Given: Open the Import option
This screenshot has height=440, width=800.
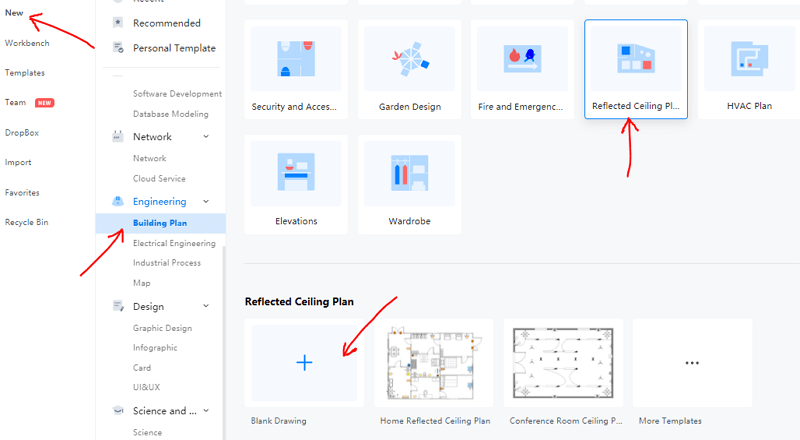Looking at the screenshot, I should pyautogui.click(x=18, y=162).
